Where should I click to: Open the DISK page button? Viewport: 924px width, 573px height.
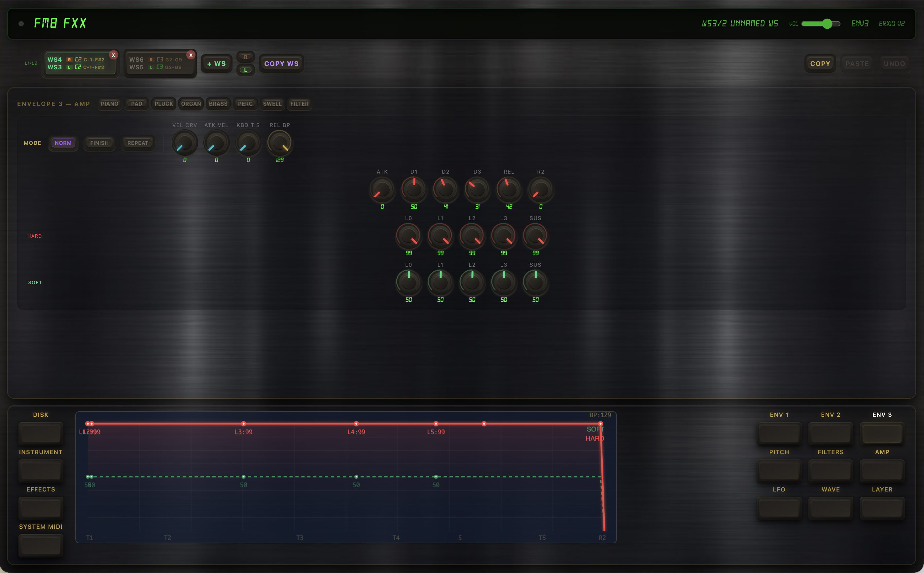(41, 433)
